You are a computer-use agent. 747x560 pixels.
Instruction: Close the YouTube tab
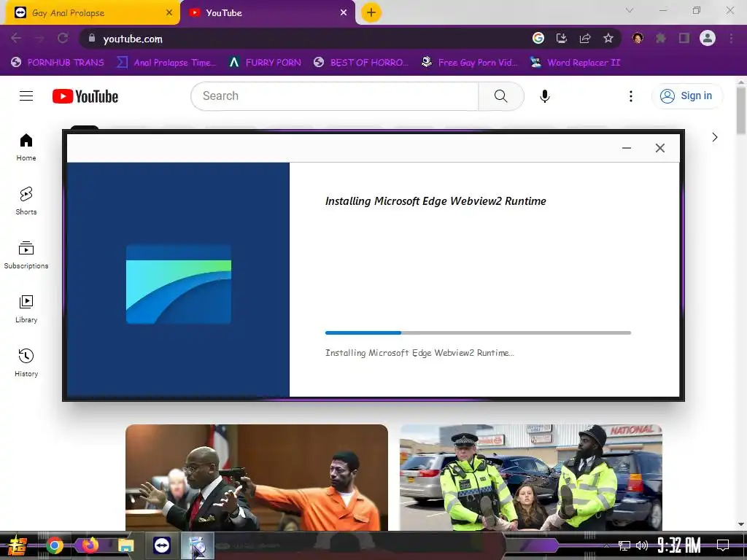pyautogui.click(x=344, y=13)
